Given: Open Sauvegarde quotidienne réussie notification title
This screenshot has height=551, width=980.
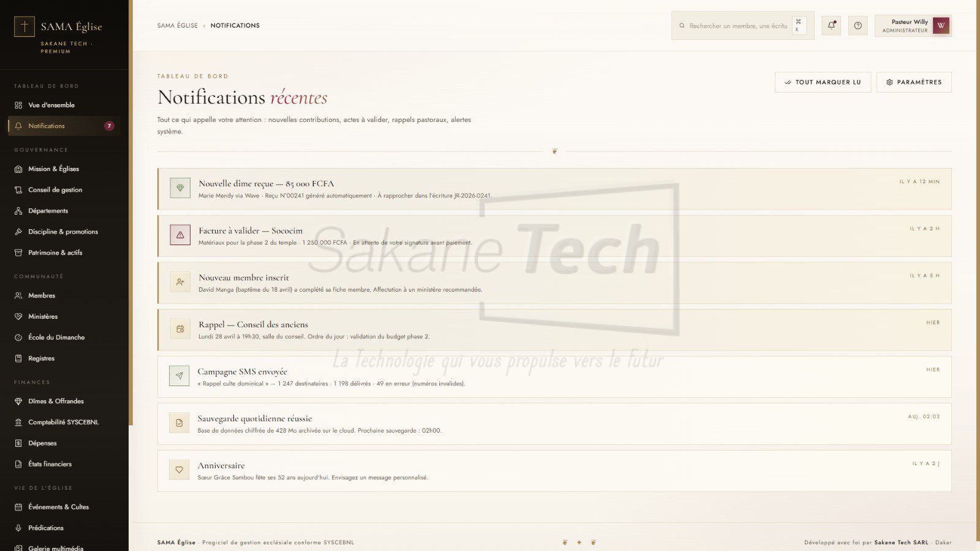Looking at the screenshot, I should point(255,419).
